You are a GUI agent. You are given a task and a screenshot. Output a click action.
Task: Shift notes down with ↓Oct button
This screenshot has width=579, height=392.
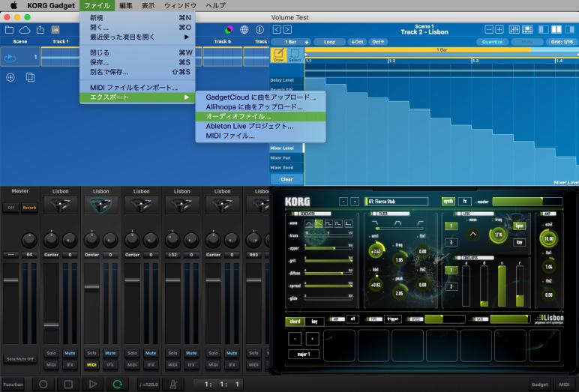tap(357, 42)
